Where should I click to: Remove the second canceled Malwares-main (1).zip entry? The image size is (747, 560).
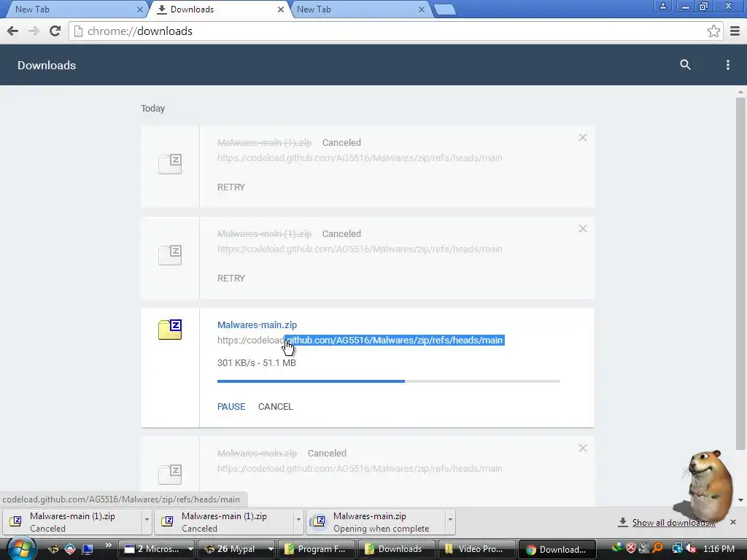tap(582, 229)
